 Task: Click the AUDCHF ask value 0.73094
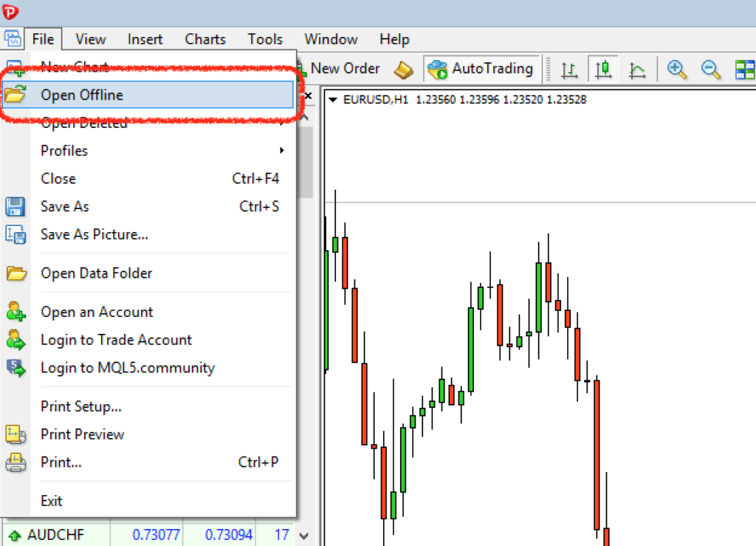(x=229, y=534)
